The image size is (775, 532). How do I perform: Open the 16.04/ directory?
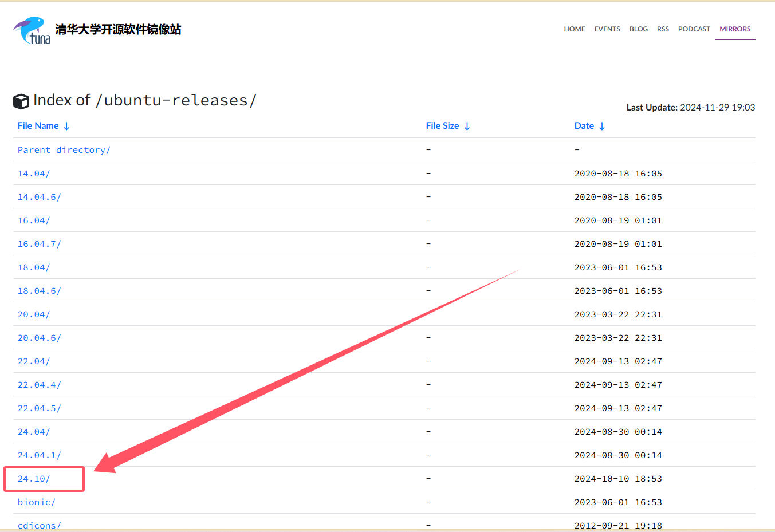tap(34, 220)
